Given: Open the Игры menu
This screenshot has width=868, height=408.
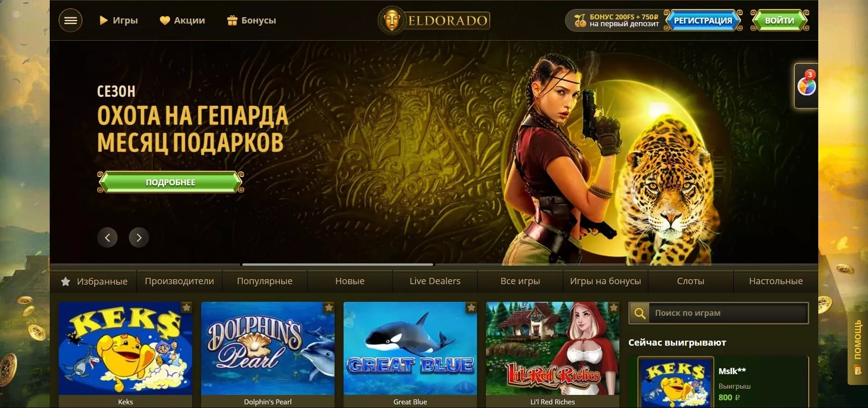Looking at the screenshot, I should (118, 20).
